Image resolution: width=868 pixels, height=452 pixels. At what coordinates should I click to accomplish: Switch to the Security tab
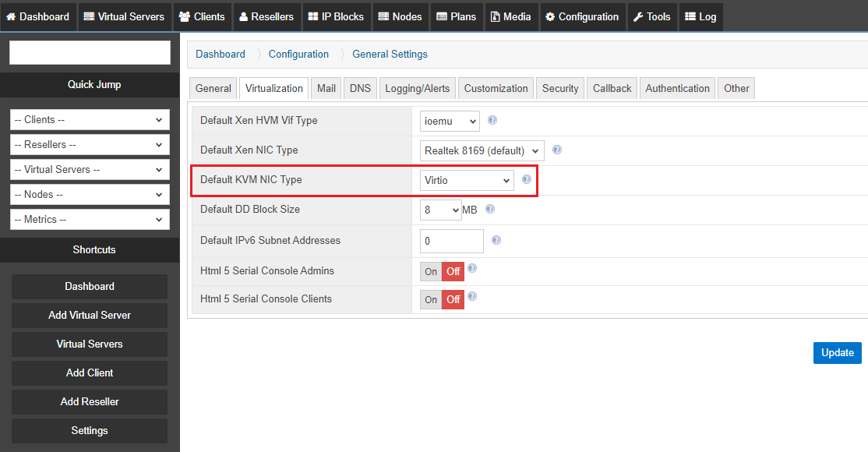point(560,89)
